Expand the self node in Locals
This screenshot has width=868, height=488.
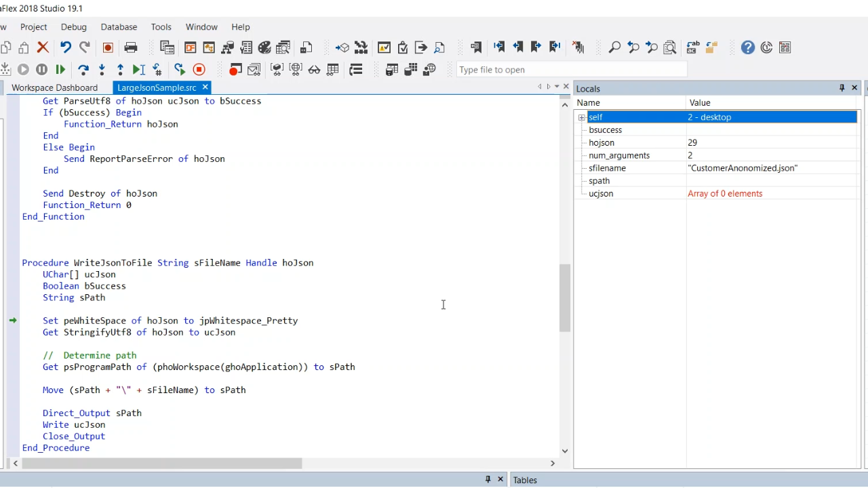point(582,117)
